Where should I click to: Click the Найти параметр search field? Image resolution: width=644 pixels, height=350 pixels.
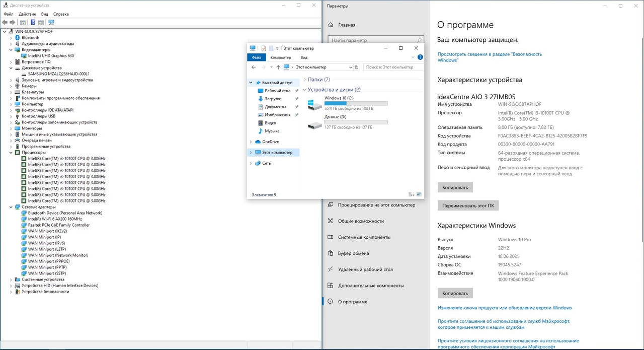point(371,40)
